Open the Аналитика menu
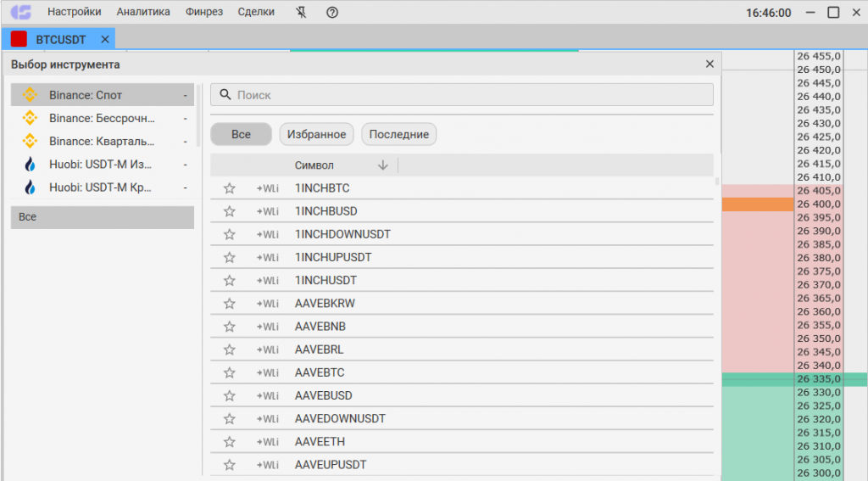 (143, 12)
